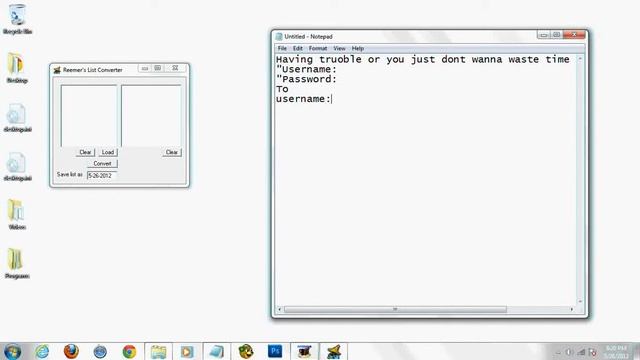640x360 pixels.
Task: Click the Convert button
Action: pos(102,163)
